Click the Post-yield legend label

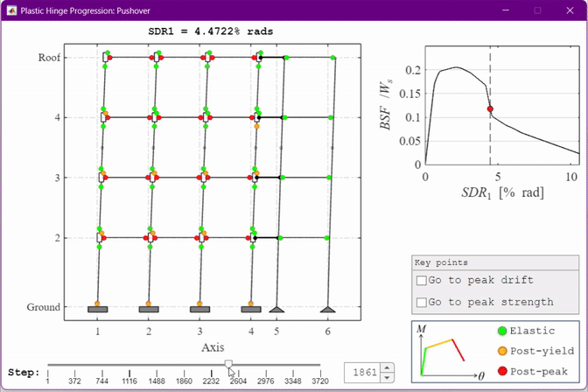point(542,351)
